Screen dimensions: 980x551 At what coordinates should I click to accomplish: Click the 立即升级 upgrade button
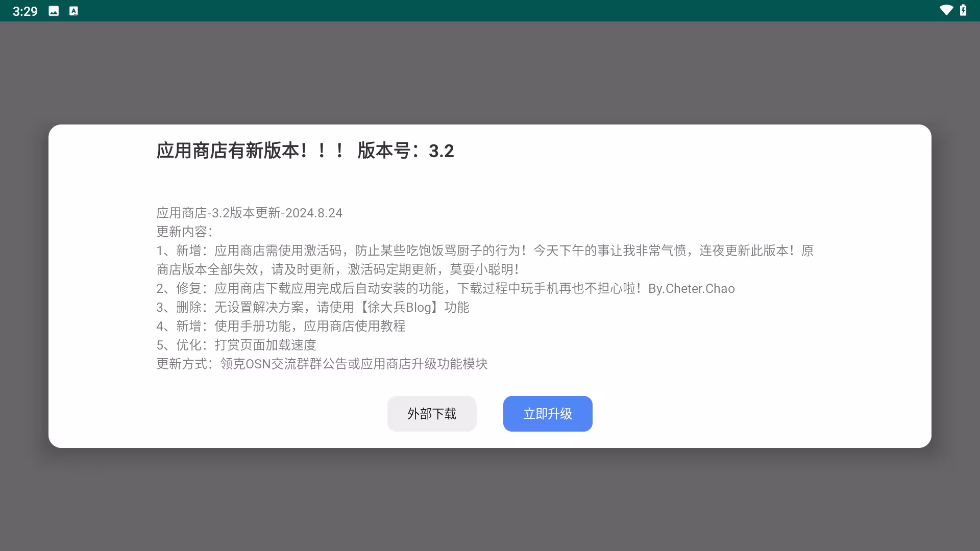coord(548,414)
